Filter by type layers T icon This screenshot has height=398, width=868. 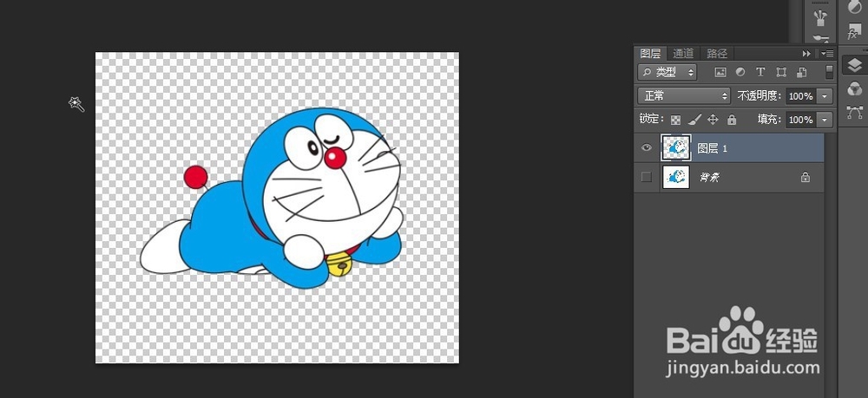pyautogui.click(x=760, y=72)
